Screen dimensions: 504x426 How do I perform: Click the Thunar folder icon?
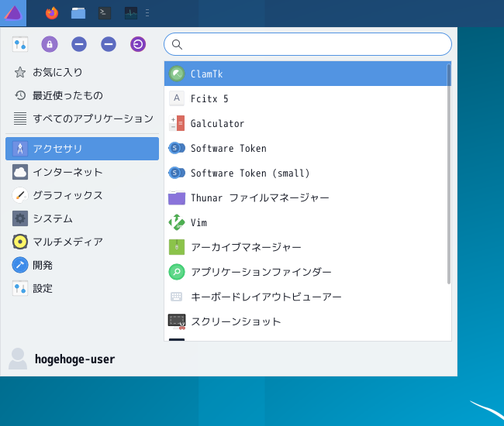click(177, 198)
